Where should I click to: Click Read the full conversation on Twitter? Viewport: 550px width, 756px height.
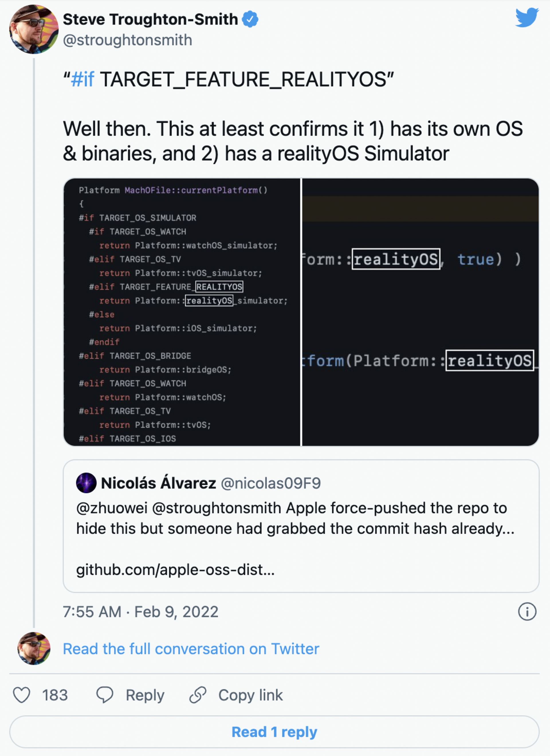(x=191, y=649)
